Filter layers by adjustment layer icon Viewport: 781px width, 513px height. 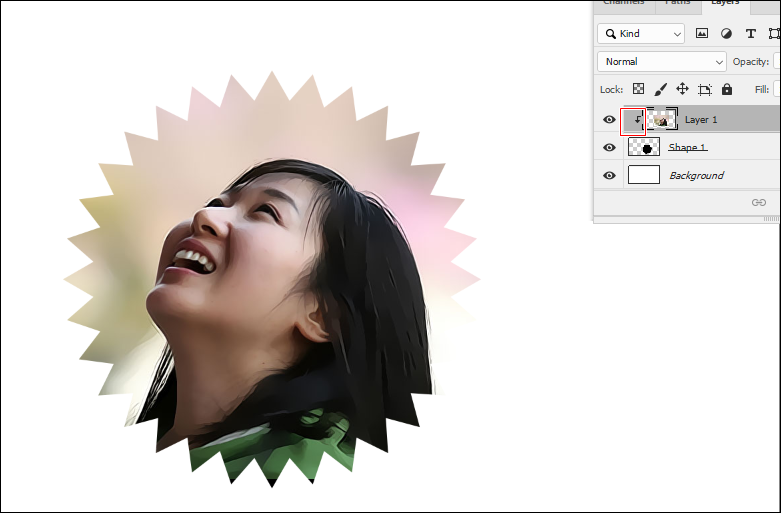(726, 33)
